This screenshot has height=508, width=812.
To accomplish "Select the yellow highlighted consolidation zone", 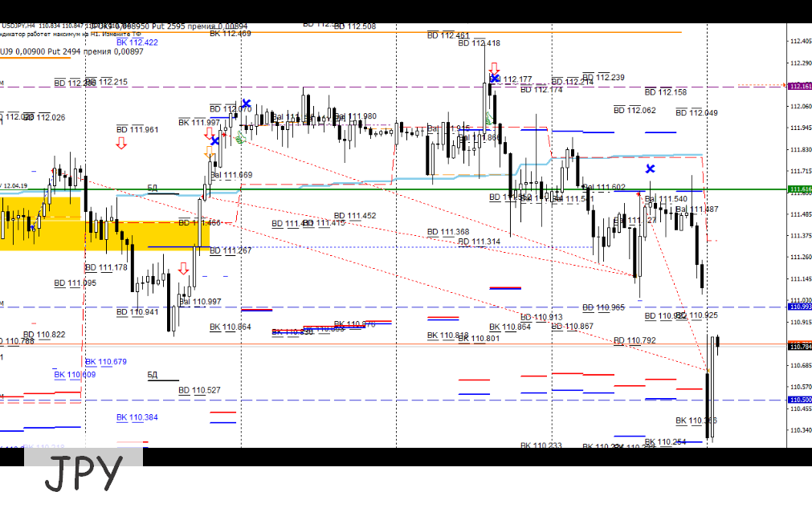I will tap(104, 223).
